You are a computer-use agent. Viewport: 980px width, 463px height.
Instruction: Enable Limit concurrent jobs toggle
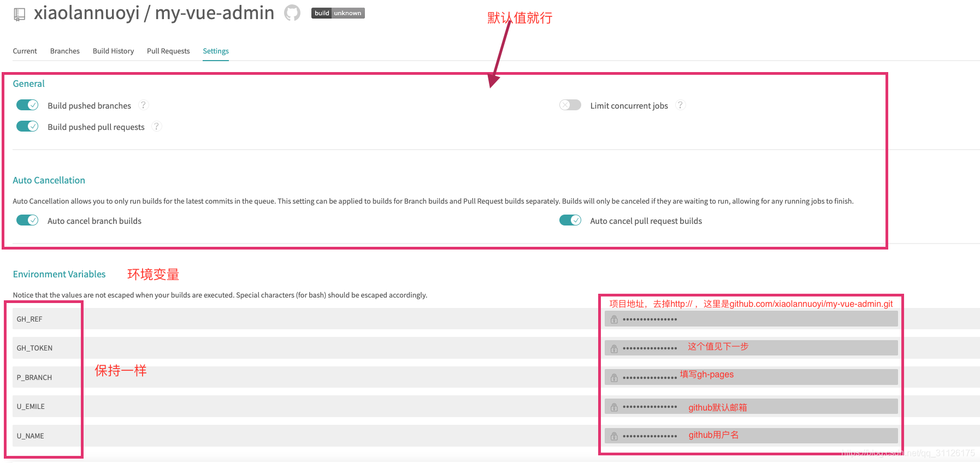[570, 105]
